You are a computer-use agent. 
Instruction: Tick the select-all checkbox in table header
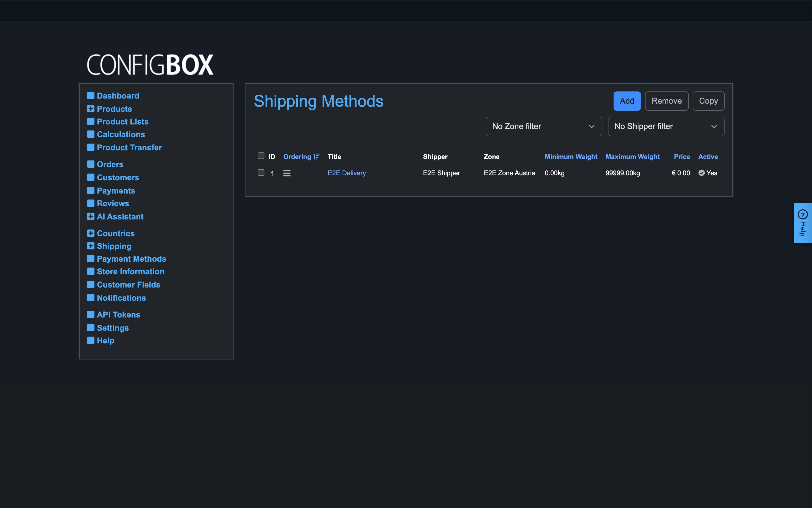coord(261,156)
